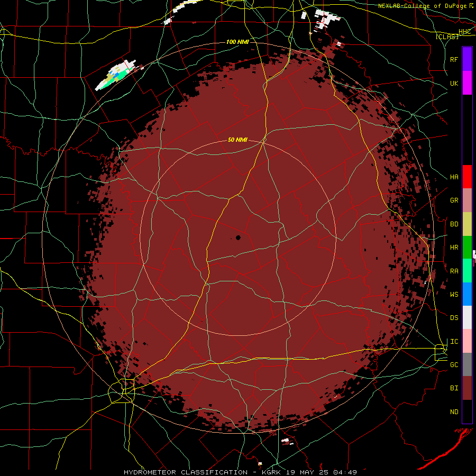Click the gray GC legend swatch
Screen dimensions: 476x476
(x=467, y=364)
